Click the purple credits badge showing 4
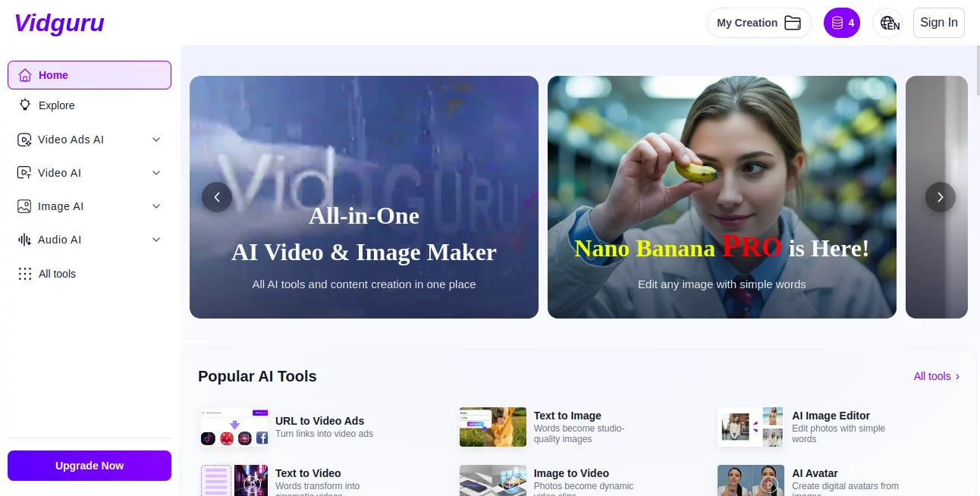Image resolution: width=980 pixels, height=496 pixels. pos(841,23)
